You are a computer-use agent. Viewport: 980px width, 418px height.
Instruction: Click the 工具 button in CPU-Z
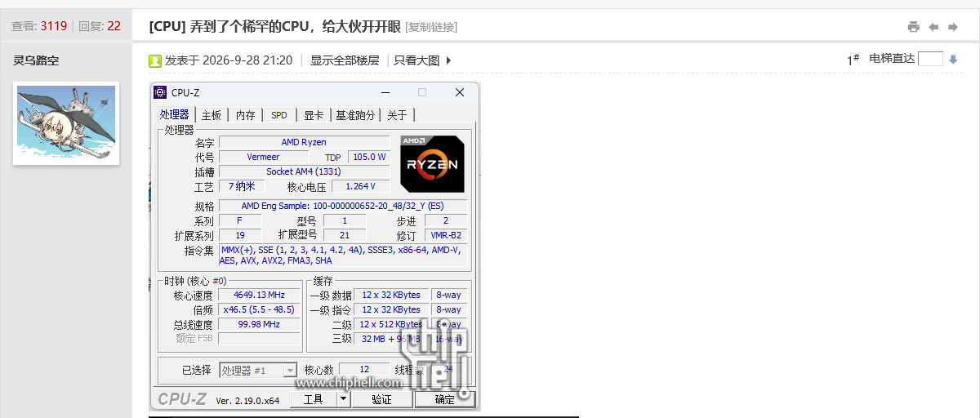coord(314,399)
